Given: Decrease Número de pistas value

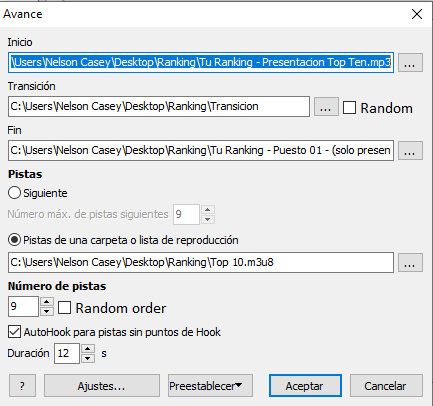Looking at the screenshot, I should 47,311.
